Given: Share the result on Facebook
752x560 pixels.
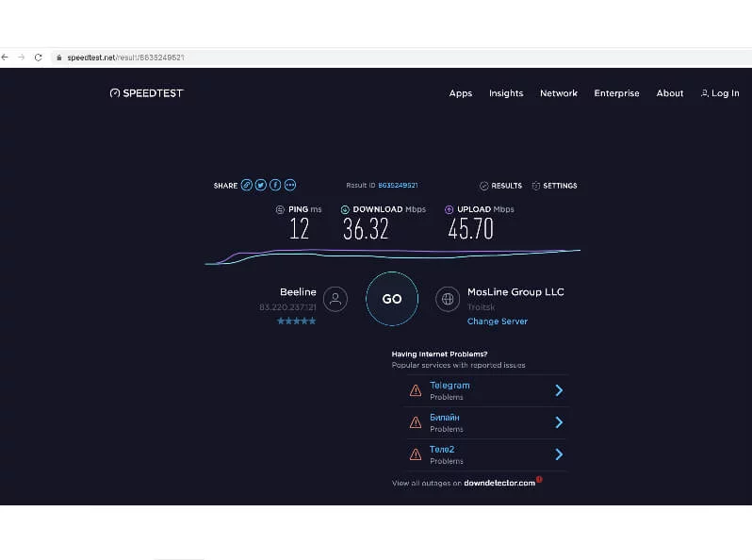Looking at the screenshot, I should pyautogui.click(x=275, y=186).
